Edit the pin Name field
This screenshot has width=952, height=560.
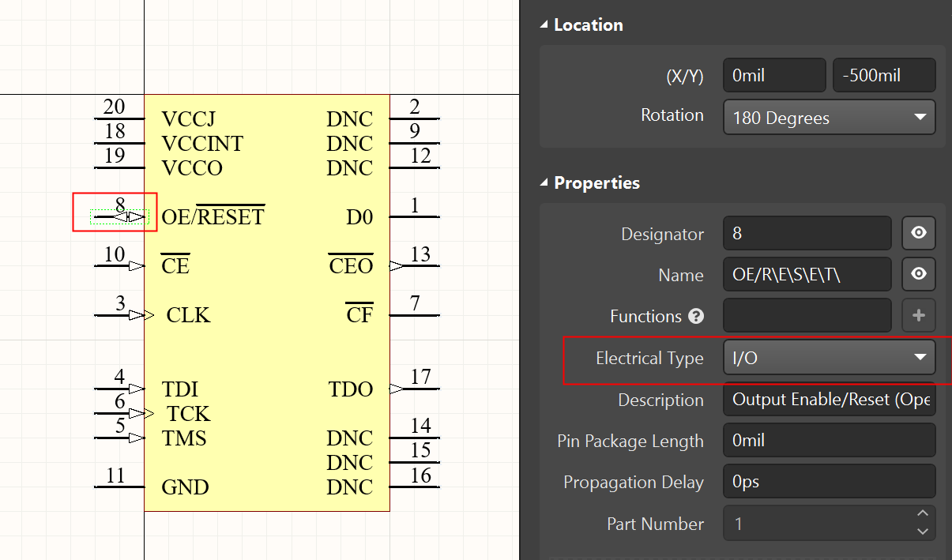(807, 274)
